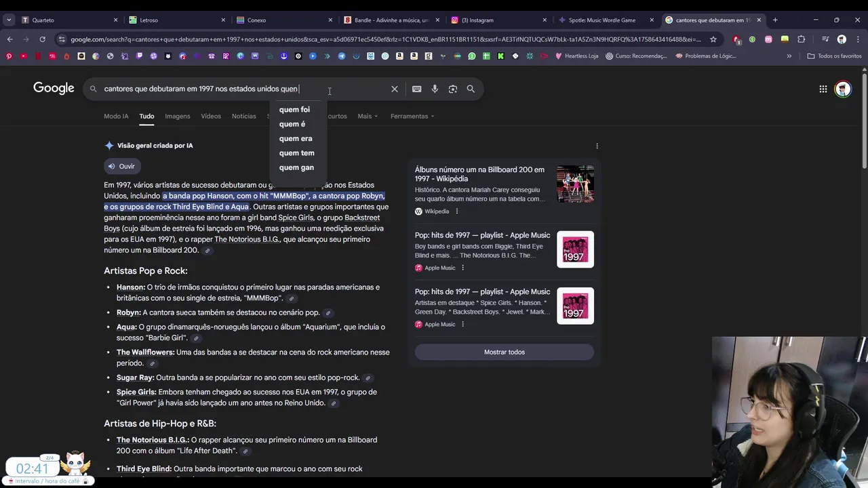This screenshot has height=488, width=868.
Task: Open three-dot menu of second Apple Music source
Action: coord(462,324)
